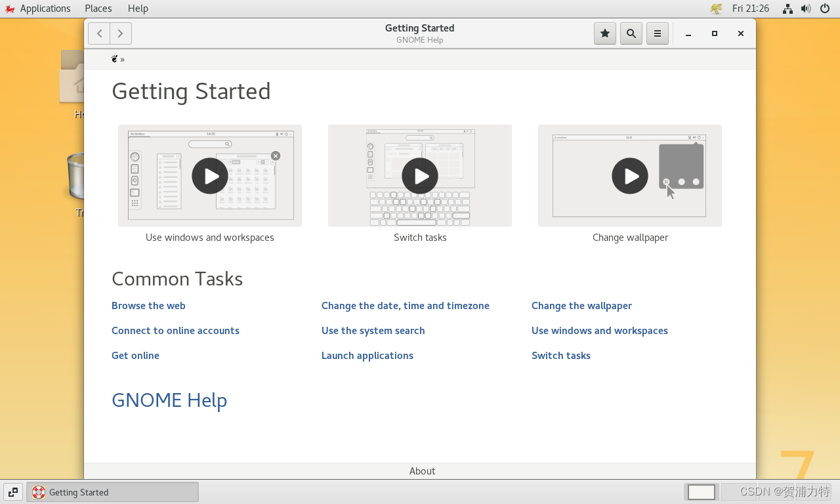The height and width of the screenshot is (504, 840).
Task: Open the Places menu
Action: 98,9
